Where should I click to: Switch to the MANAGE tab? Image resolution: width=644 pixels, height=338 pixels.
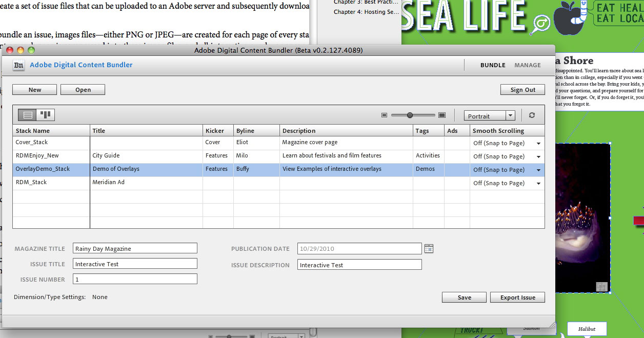click(528, 65)
